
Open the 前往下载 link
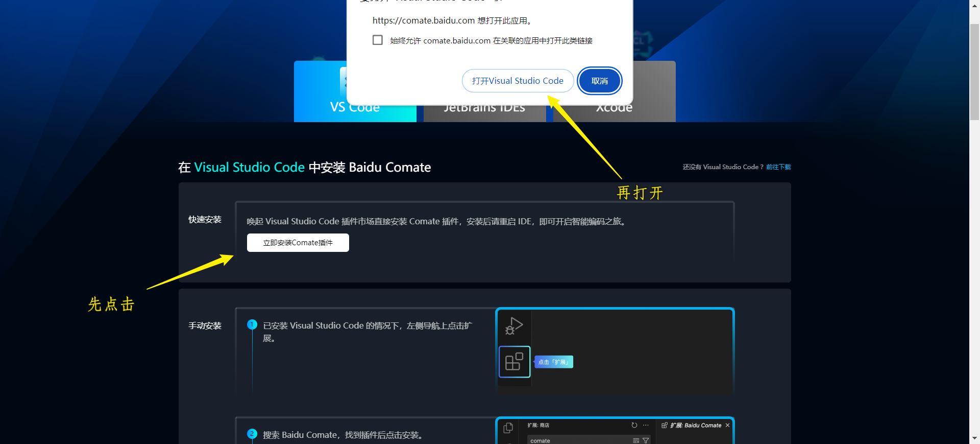click(x=778, y=167)
